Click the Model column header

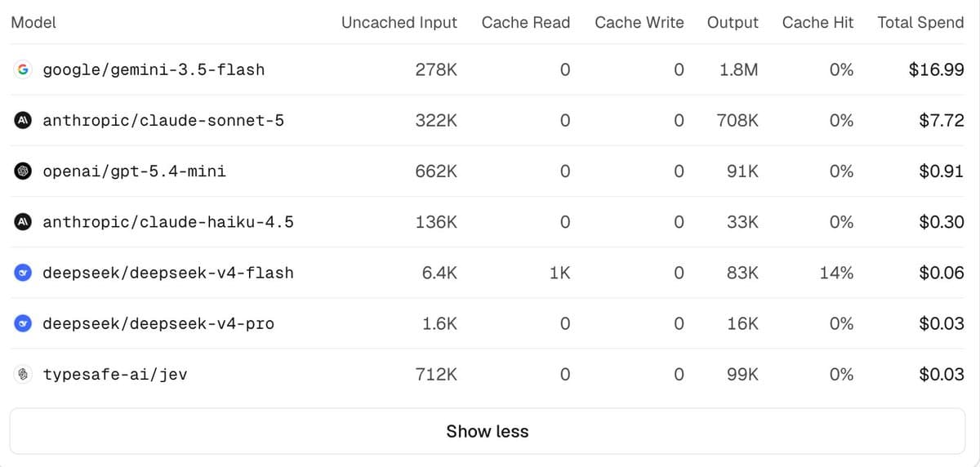pyautogui.click(x=33, y=23)
